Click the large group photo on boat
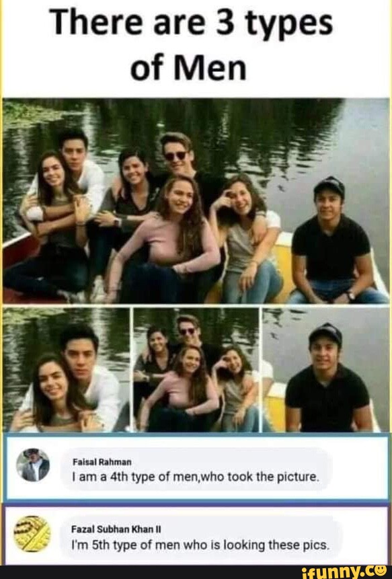The image size is (392, 579). pyautogui.click(x=196, y=201)
